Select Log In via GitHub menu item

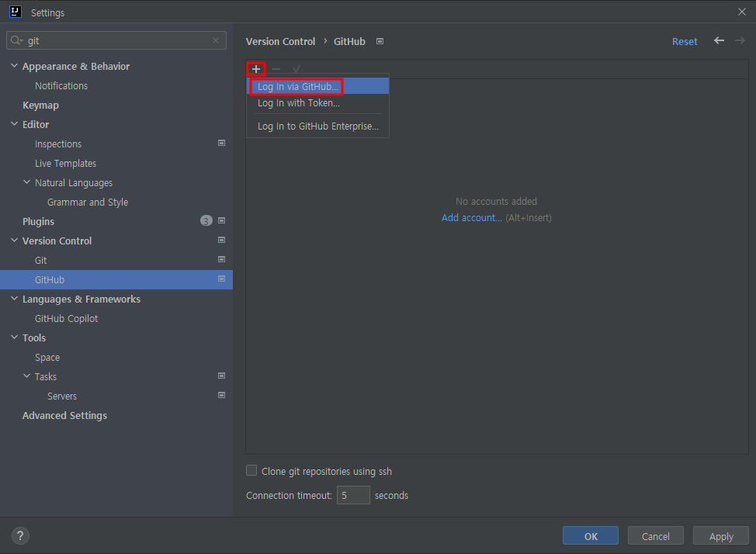pyautogui.click(x=317, y=86)
